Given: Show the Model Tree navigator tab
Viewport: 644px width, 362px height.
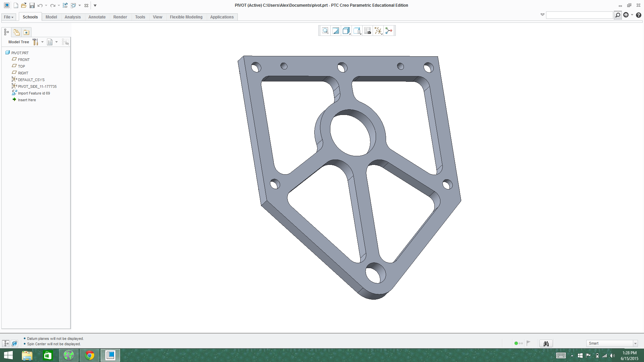Looking at the screenshot, I should click(x=6, y=32).
